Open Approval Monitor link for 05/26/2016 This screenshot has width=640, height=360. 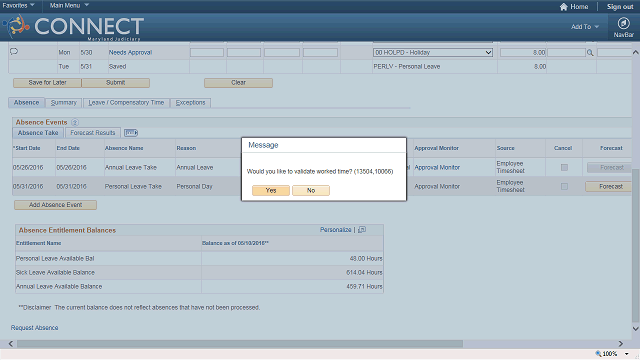tap(437, 167)
